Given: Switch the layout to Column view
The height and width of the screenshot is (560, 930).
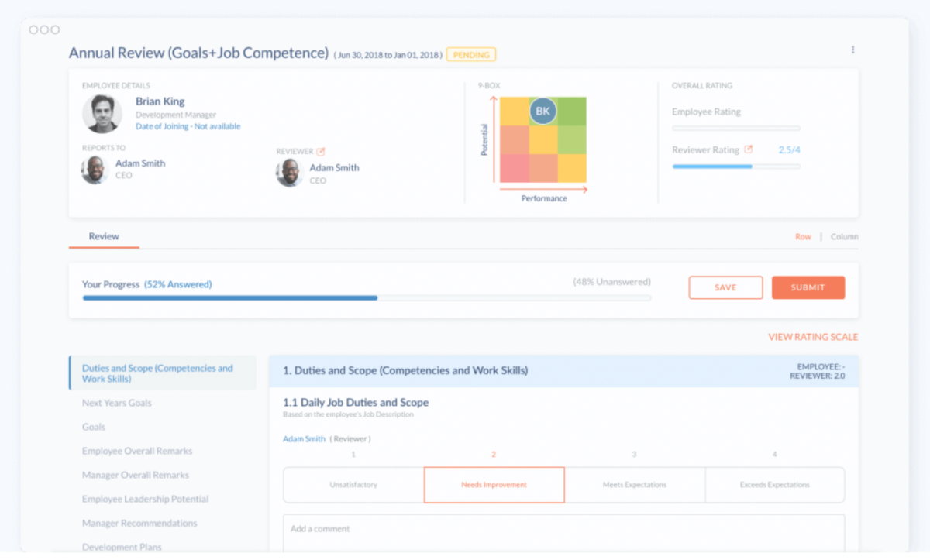Looking at the screenshot, I should pos(844,237).
